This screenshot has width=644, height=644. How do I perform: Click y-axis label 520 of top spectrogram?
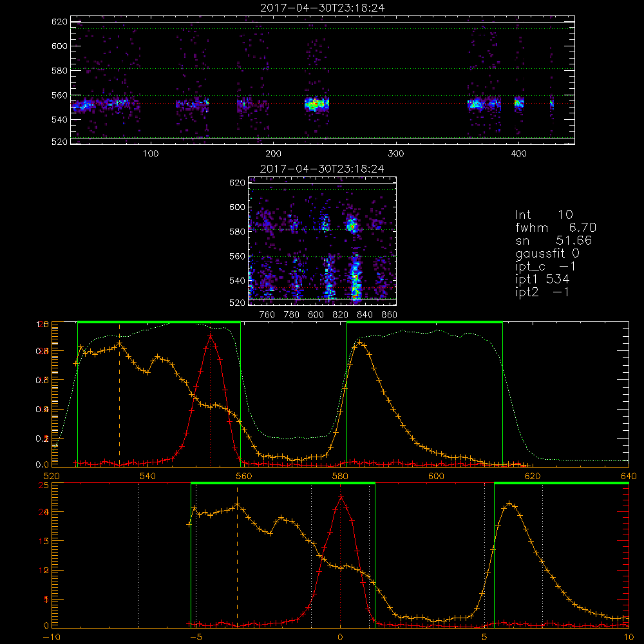click(59, 142)
